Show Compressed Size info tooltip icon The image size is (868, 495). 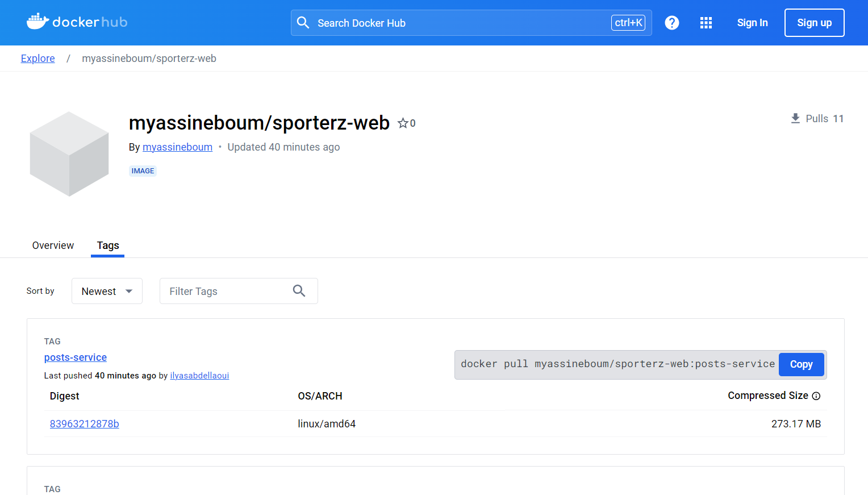pos(816,396)
